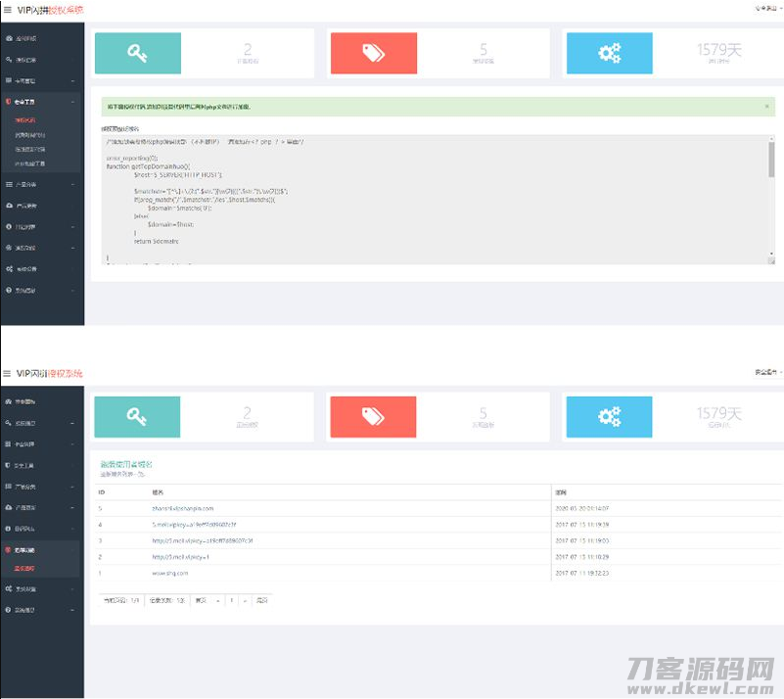Click the hamburger menu in the top header
The image size is (784, 699).
point(8,9)
